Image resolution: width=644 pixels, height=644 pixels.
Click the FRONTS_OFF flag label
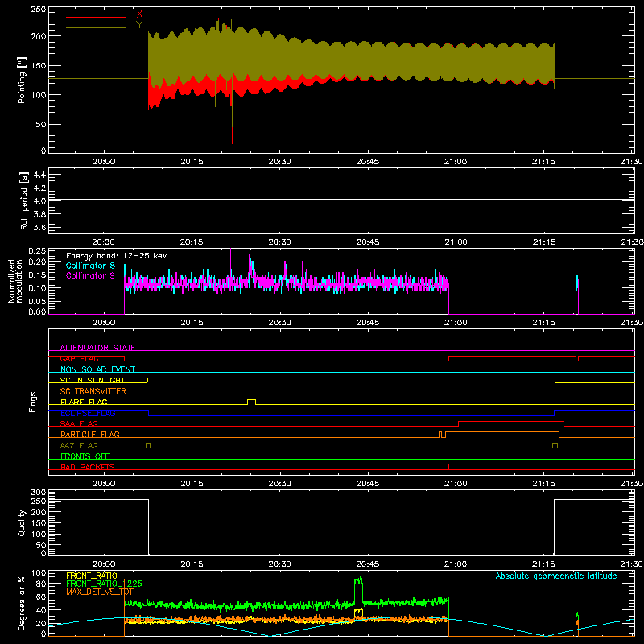click(x=85, y=456)
